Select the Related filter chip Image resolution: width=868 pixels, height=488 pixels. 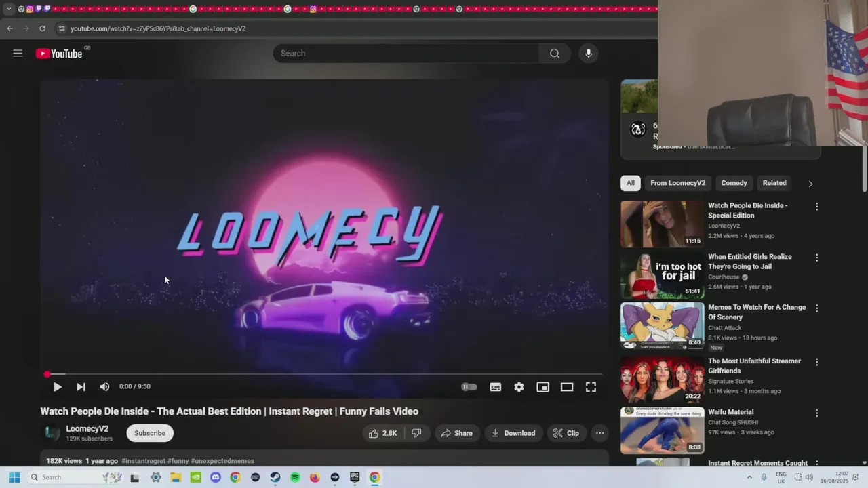(774, 183)
